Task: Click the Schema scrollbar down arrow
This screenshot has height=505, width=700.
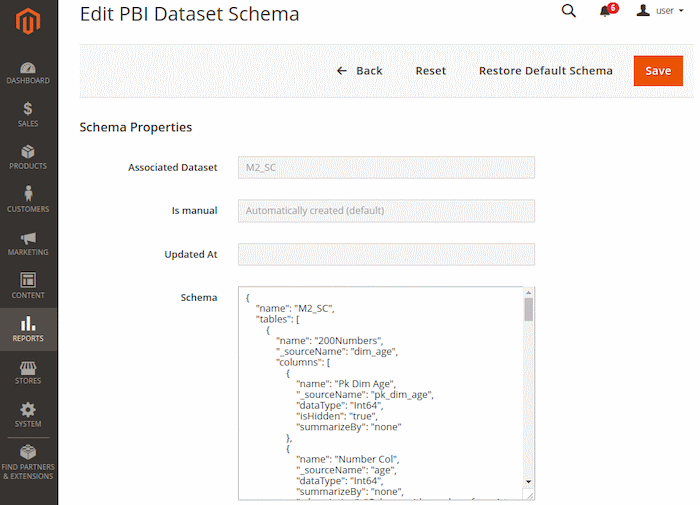Action: [529, 482]
